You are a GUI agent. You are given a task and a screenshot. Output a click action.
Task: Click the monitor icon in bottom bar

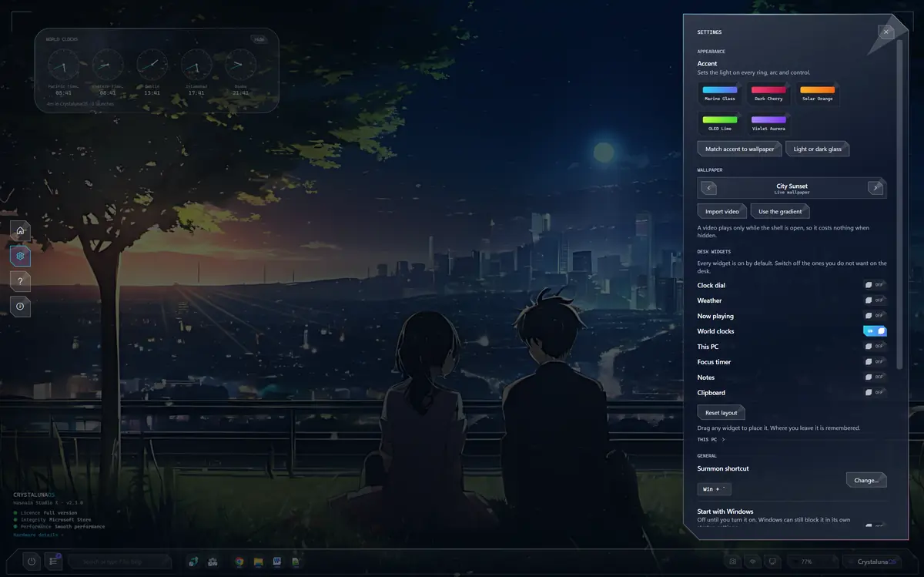coord(773,562)
